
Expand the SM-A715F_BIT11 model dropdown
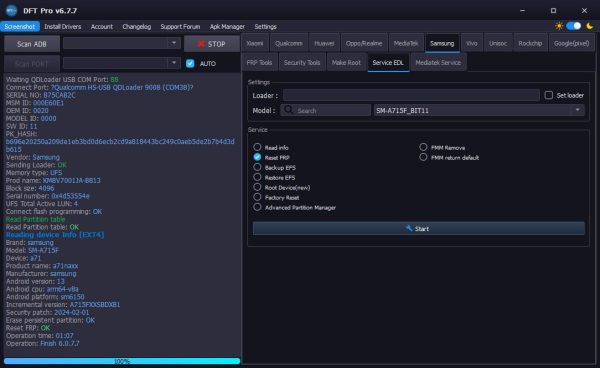(479, 111)
